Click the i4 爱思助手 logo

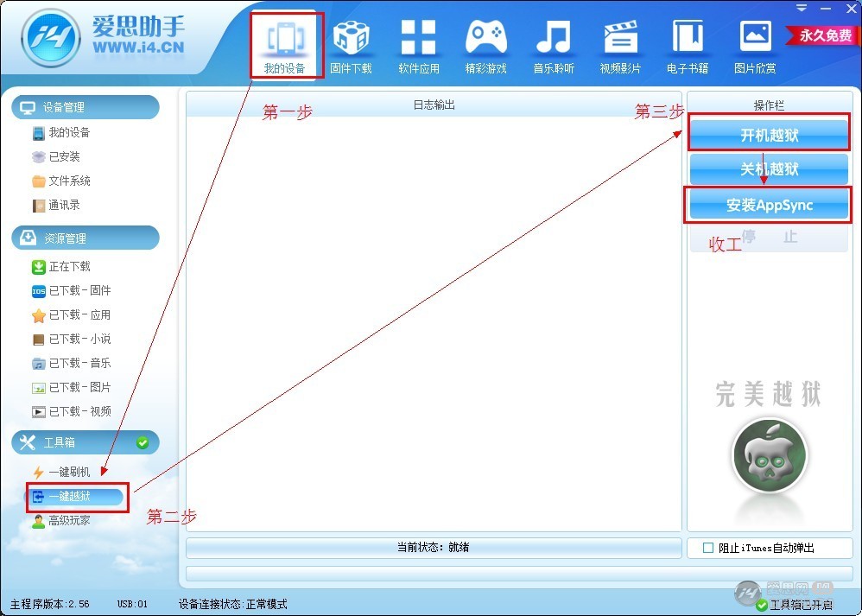[51, 39]
